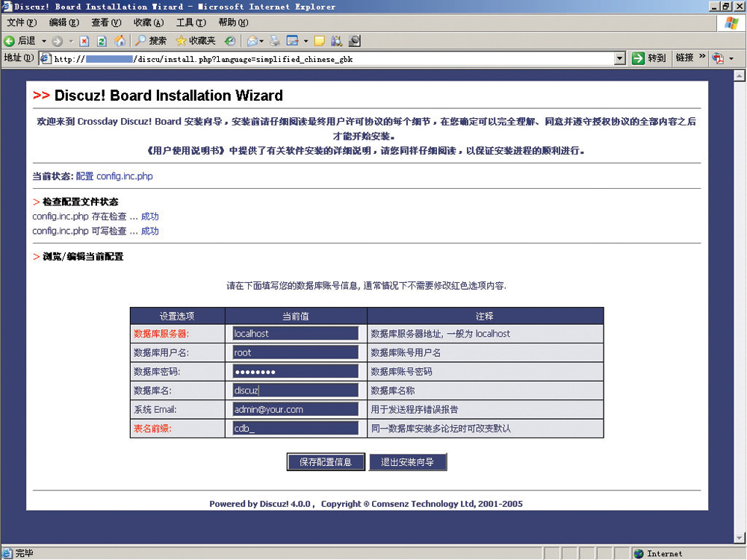Go to the Home page
The image size is (747, 560).
click(x=120, y=41)
